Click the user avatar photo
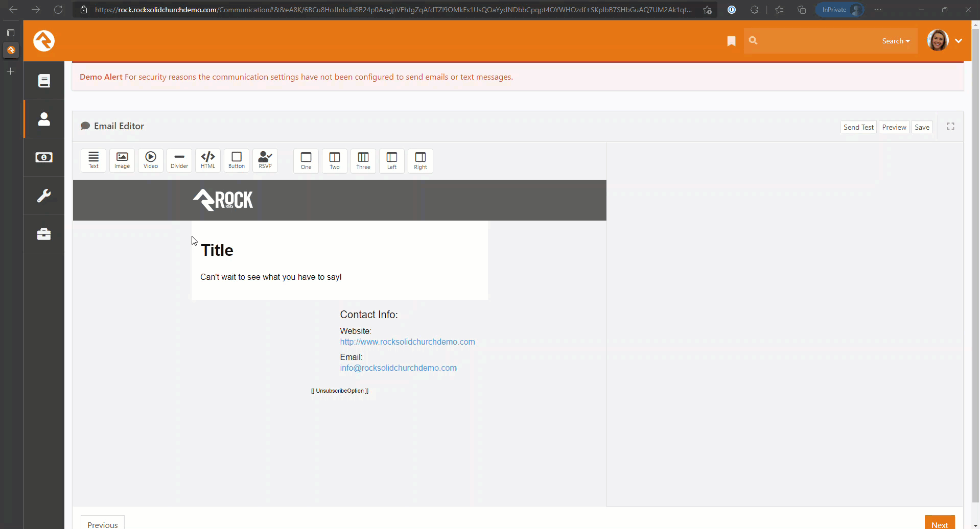Image resolution: width=980 pixels, height=529 pixels. pos(938,40)
